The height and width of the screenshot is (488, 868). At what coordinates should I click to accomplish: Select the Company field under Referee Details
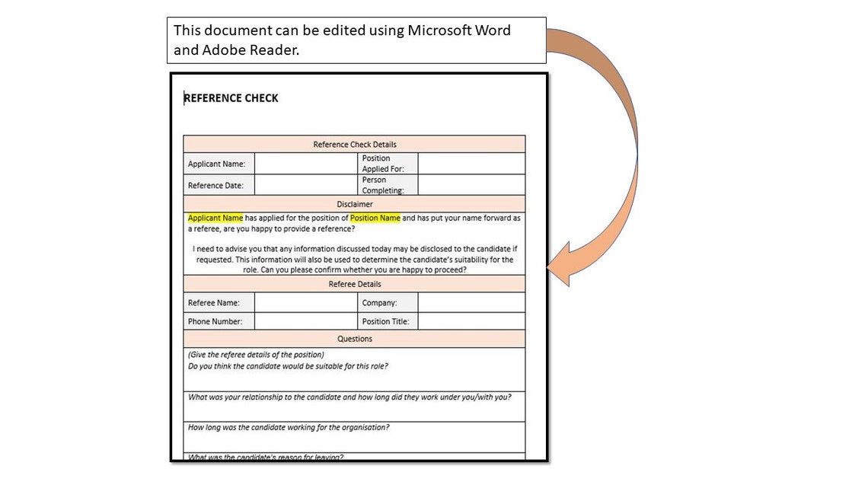471,302
